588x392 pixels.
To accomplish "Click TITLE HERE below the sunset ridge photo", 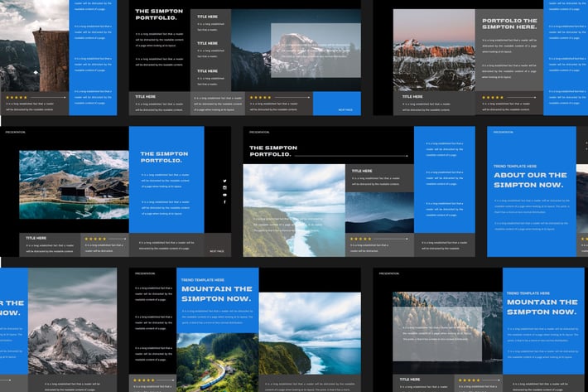I will click(x=412, y=96).
